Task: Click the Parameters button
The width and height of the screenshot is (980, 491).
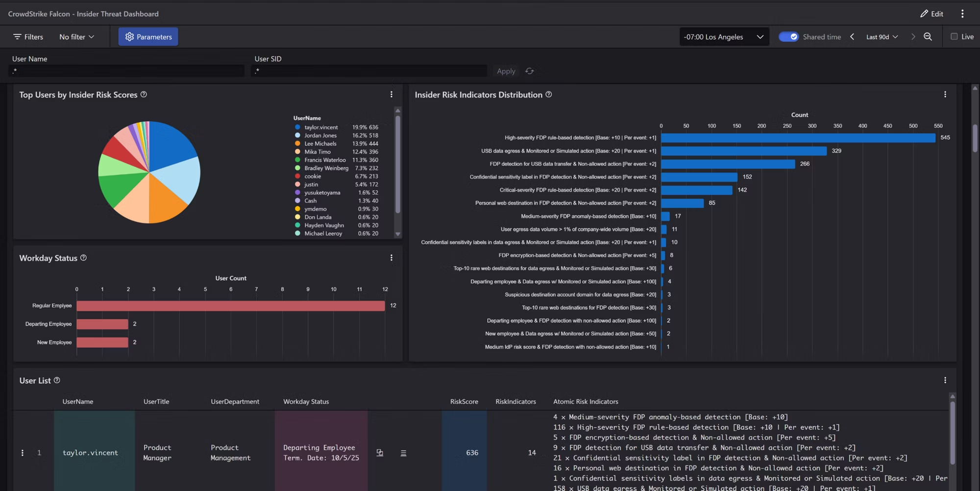Action: pyautogui.click(x=148, y=37)
